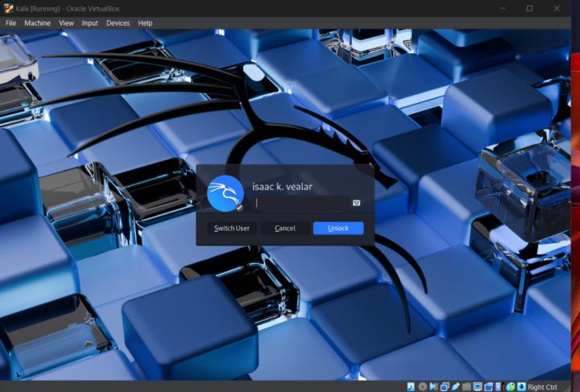Click the display settings monitor status icon
The height and width of the screenshot is (392, 580).
pos(477,387)
